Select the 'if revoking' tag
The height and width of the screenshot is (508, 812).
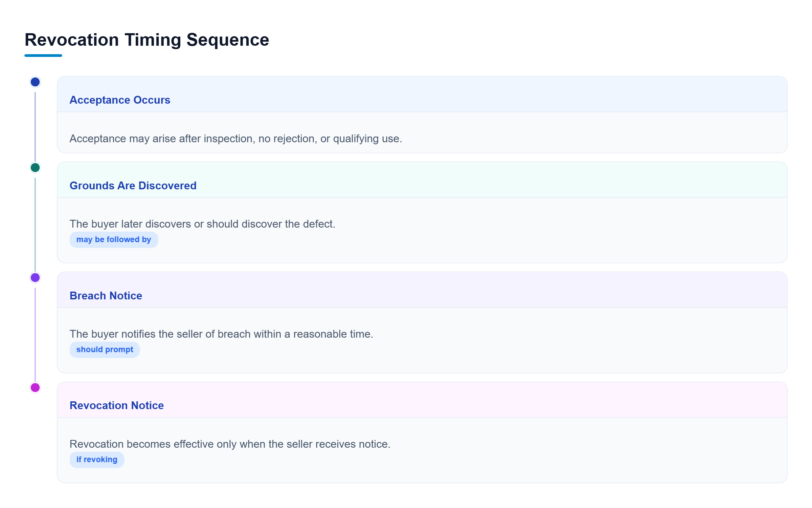[97, 460]
